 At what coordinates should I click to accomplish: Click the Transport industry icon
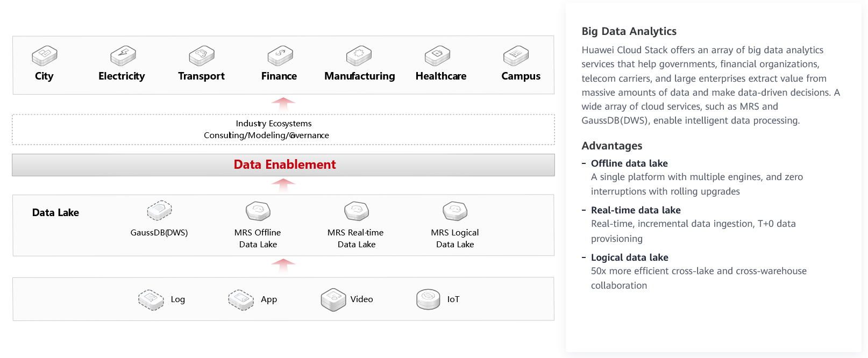pyautogui.click(x=202, y=55)
